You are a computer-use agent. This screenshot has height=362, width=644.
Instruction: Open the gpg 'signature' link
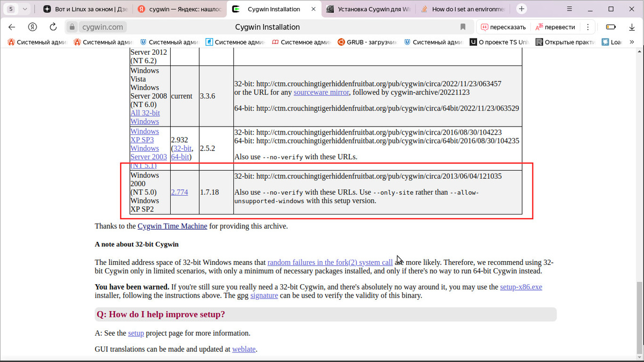[264, 295]
